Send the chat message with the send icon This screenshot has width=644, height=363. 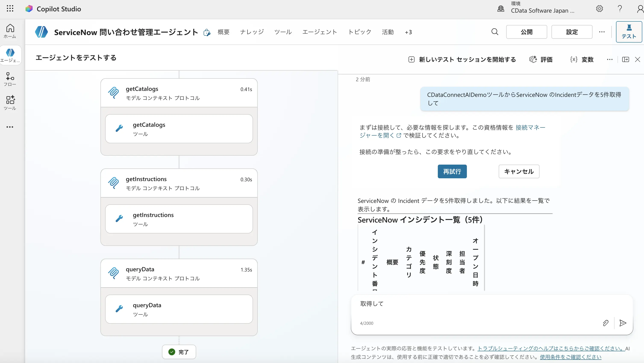(623, 323)
